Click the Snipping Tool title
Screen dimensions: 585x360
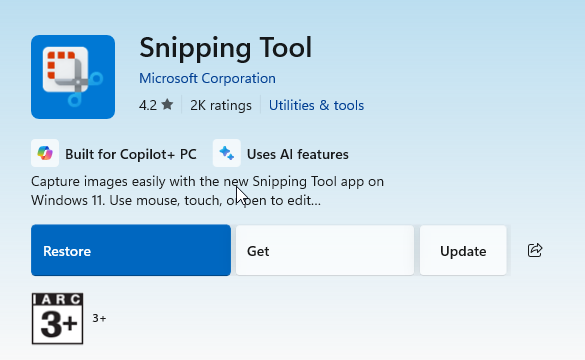point(225,48)
